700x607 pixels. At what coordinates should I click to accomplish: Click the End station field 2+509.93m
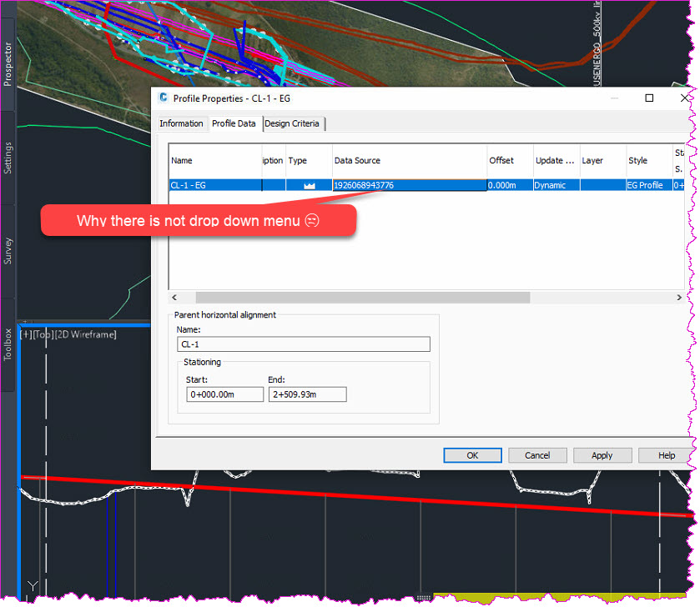pos(308,394)
